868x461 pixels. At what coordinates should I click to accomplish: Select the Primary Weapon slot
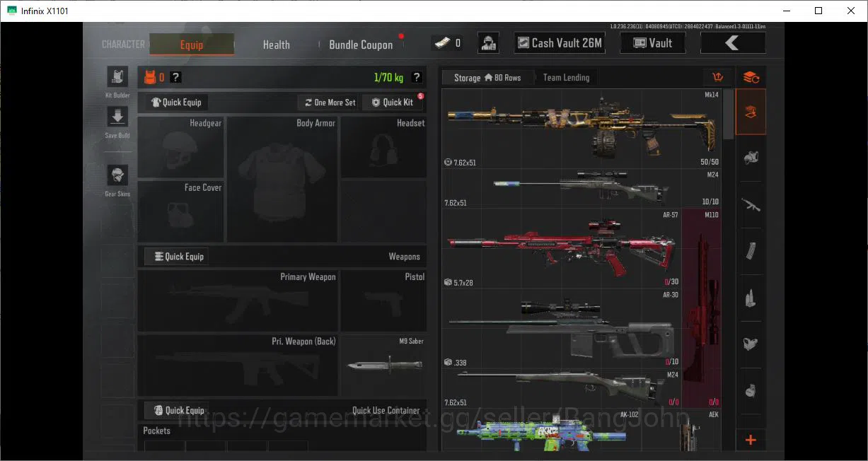pyautogui.click(x=238, y=300)
